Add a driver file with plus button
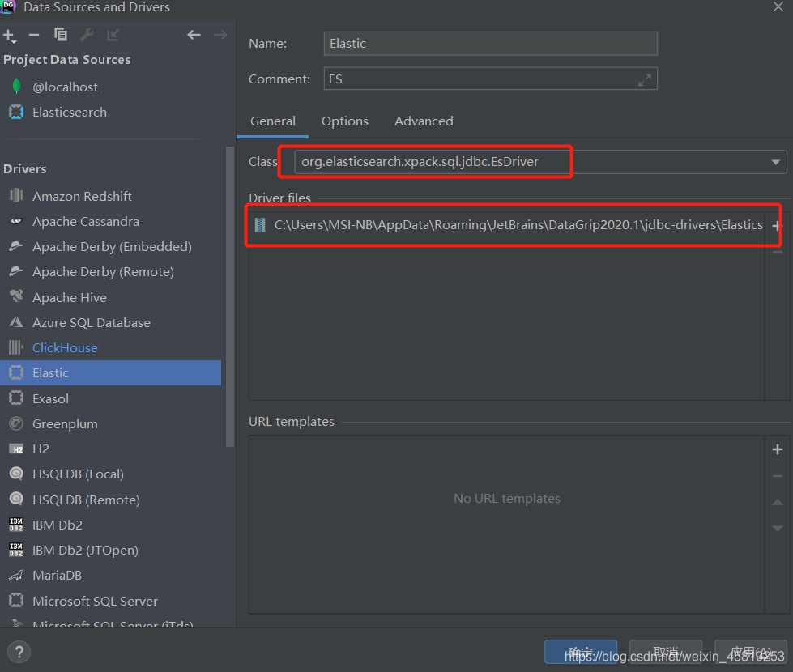The image size is (793, 672). click(778, 226)
